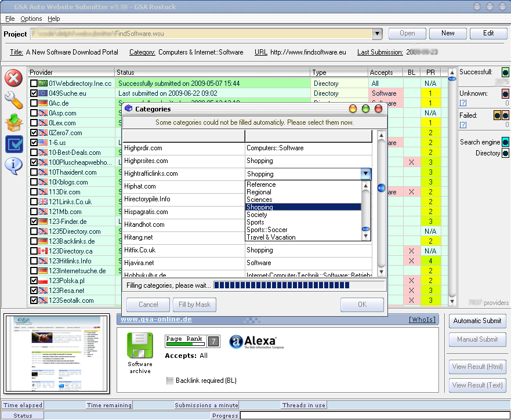Click the Successful status indicator icon
Screen dimensions: 511x420
click(x=505, y=73)
